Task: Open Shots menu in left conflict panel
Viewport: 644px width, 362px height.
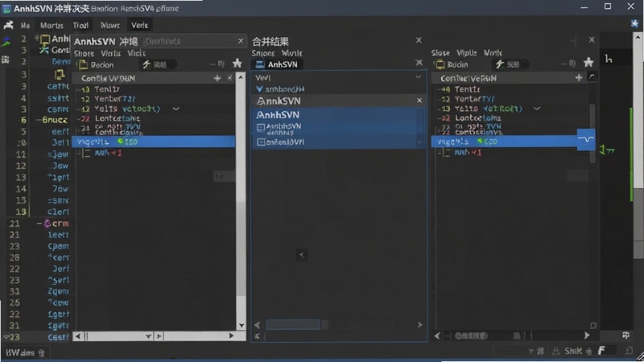Action: tap(84, 53)
